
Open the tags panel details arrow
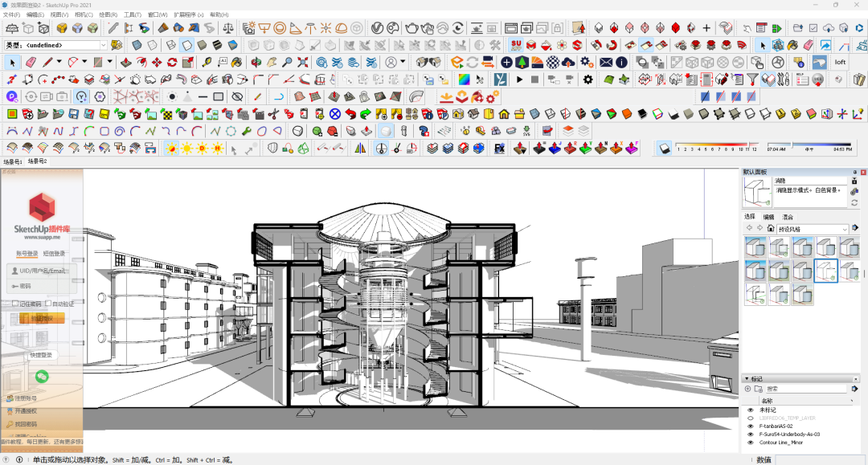pos(854,389)
